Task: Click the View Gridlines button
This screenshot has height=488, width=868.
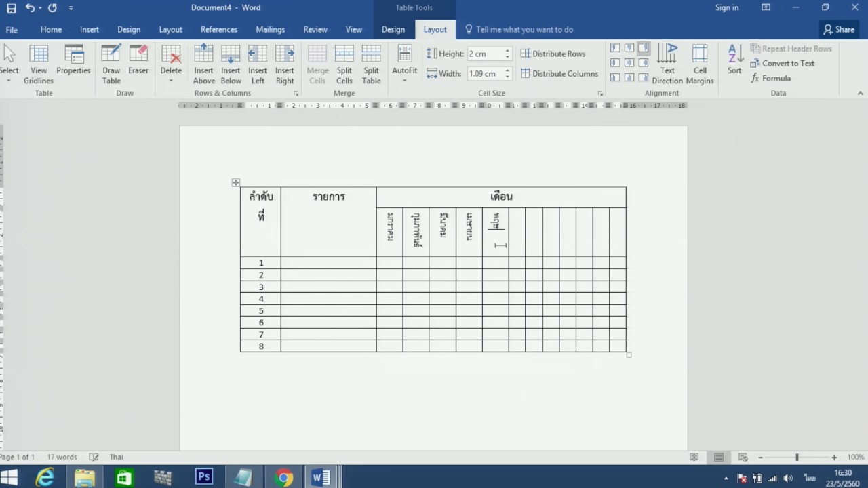Action: 39,65
